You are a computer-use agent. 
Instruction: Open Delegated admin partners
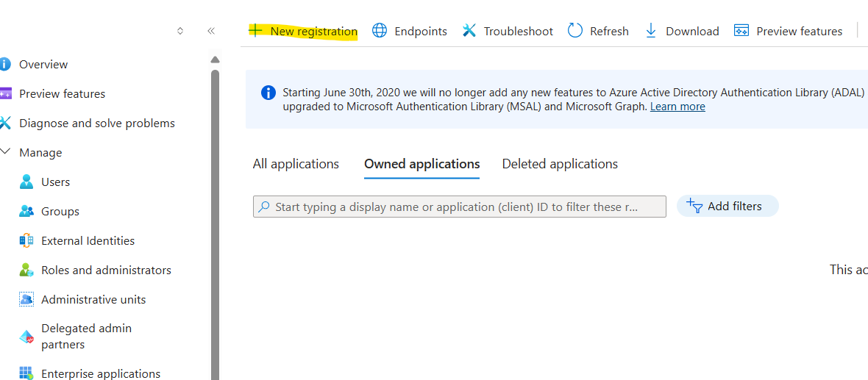pos(86,337)
